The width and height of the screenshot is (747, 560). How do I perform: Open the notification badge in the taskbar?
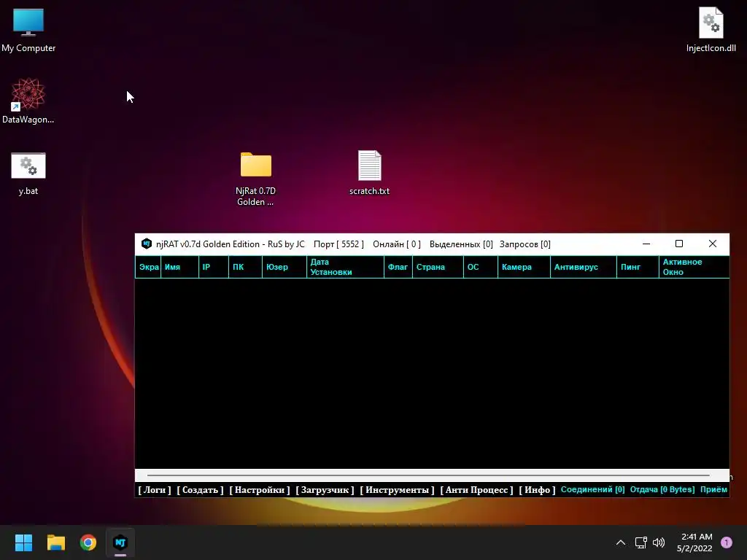[x=727, y=542]
